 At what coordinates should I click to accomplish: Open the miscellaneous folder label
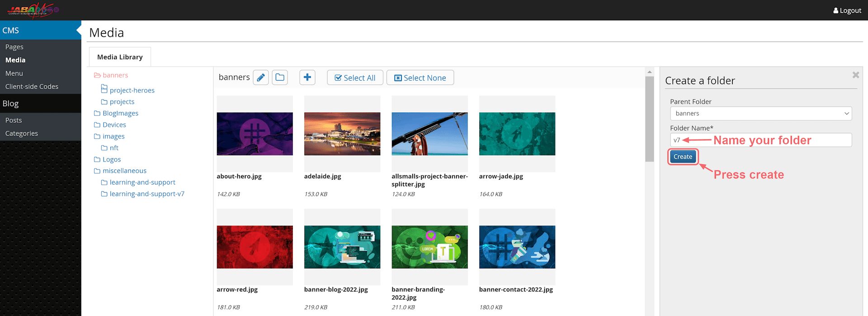pyautogui.click(x=124, y=171)
